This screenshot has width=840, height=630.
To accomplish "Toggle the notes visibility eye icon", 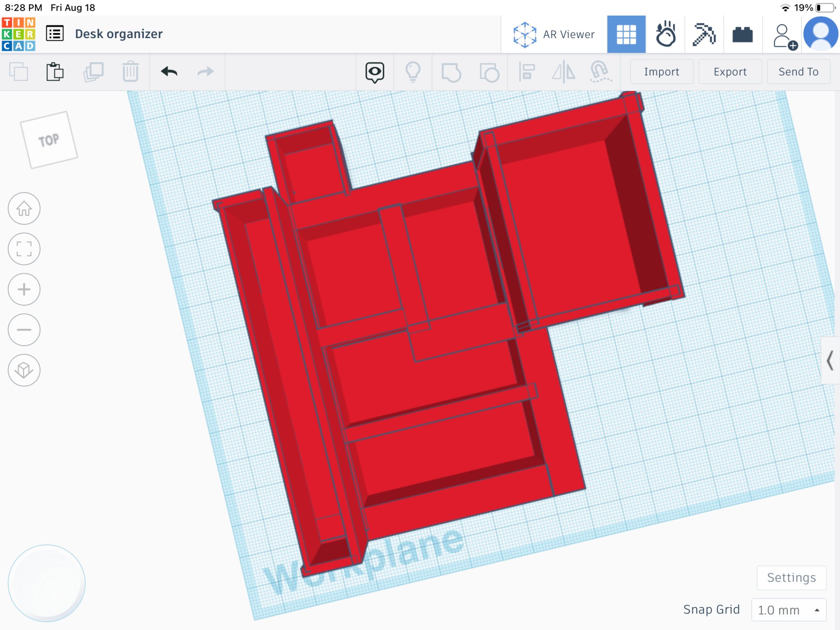I will [374, 72].
